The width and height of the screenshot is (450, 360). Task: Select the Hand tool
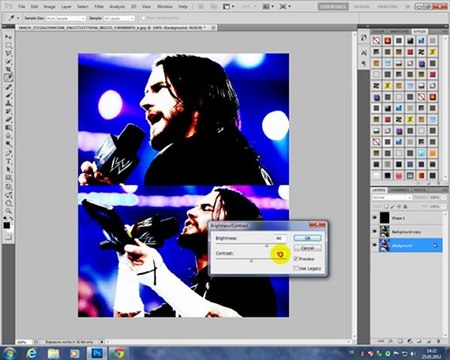[8, 204]
